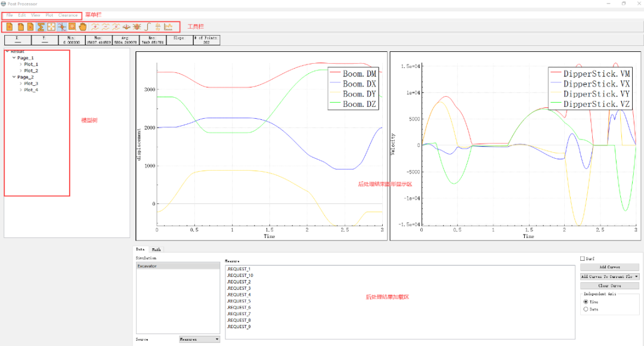Image resolution: width=644 pixels, height=346 pixels.
Task: Click the Max statistics cell
Action: pos(98,40)
